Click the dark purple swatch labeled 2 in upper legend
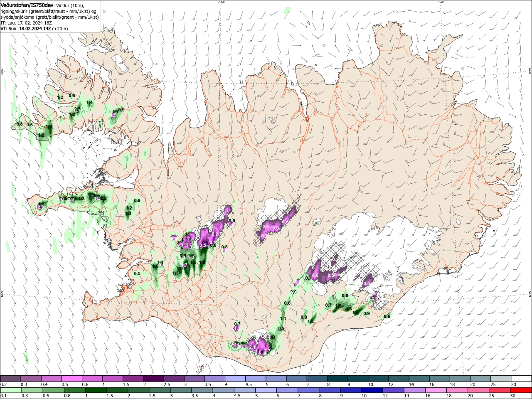Image resolution: width=532 pixels, height=399 pixels. click(x=153, y=379)
